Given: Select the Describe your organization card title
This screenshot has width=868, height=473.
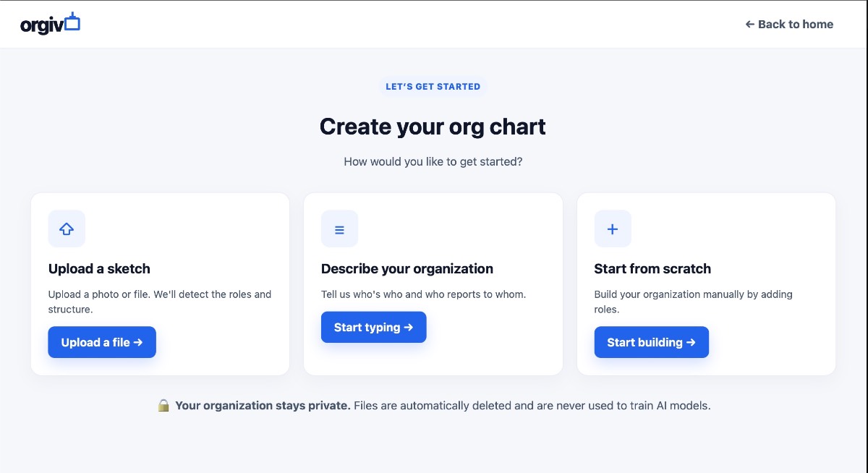Looking at the screenshot, I should pos(407,268).
